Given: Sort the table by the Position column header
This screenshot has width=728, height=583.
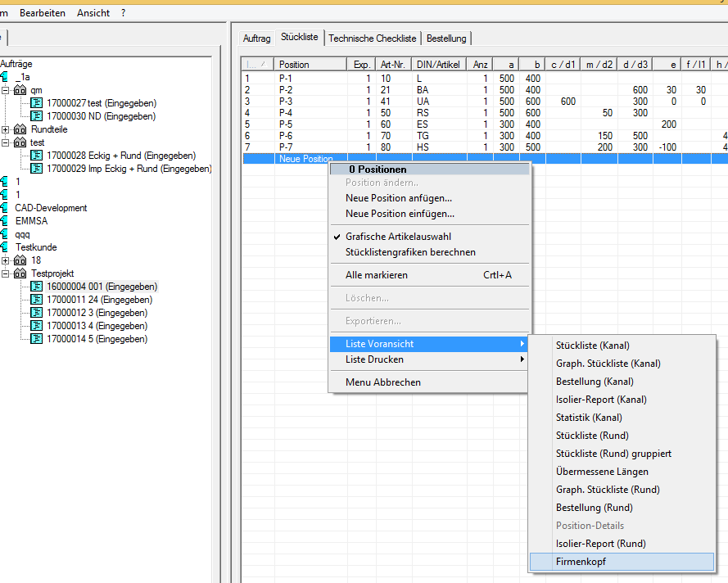Looking at the screenshot, I should (310, 65).
